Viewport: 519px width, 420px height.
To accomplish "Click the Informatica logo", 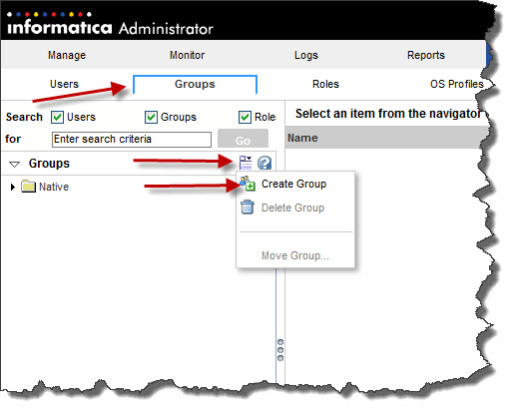I will pyautogui.click(x=59, y=24).
